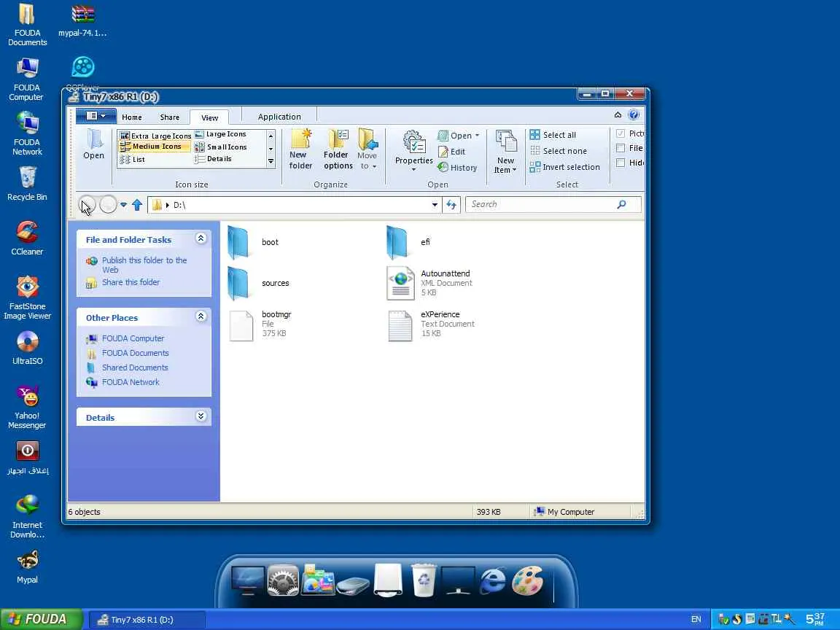
Task: Click Publish this folder to the Web
Action: (144, 265)
